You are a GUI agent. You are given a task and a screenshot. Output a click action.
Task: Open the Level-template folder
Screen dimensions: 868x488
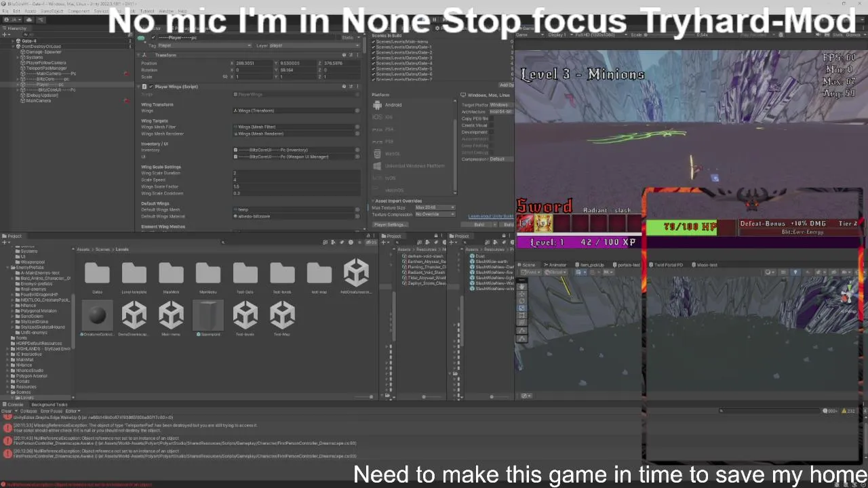point(134,273)
